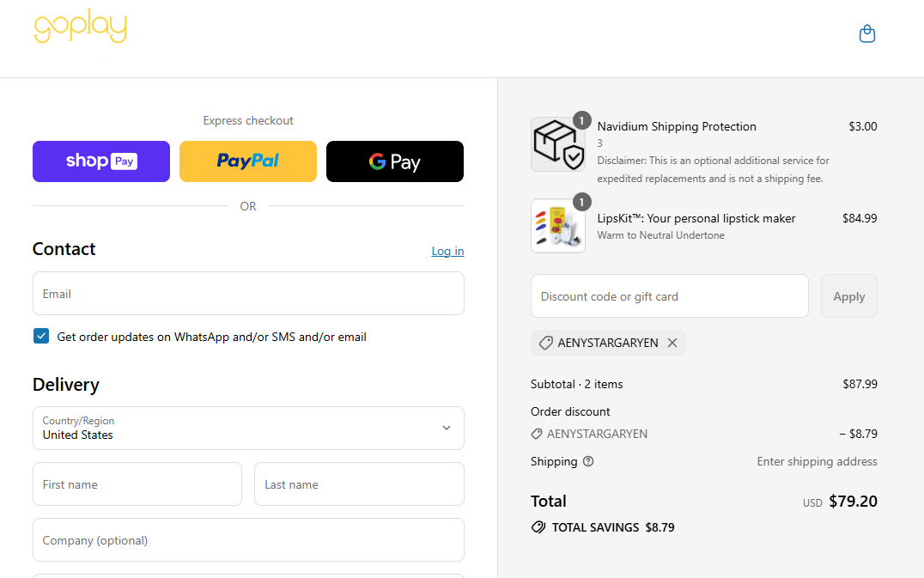This screenshot has width=924, height=578.
Task: Remove the AENYSTARGARYEN discount code tag
Action: (672, 343)
